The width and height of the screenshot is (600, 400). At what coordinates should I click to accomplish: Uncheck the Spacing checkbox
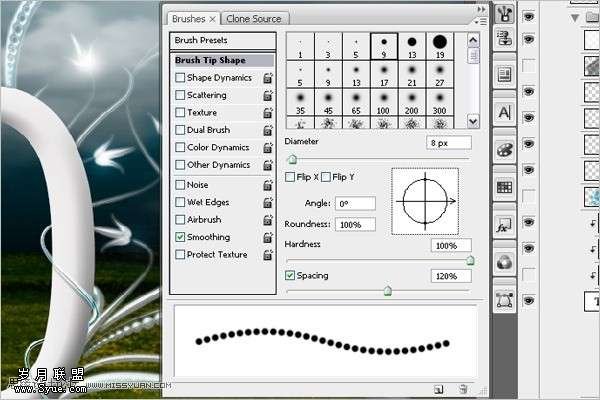pyautogui.click(x=290, y=275)
